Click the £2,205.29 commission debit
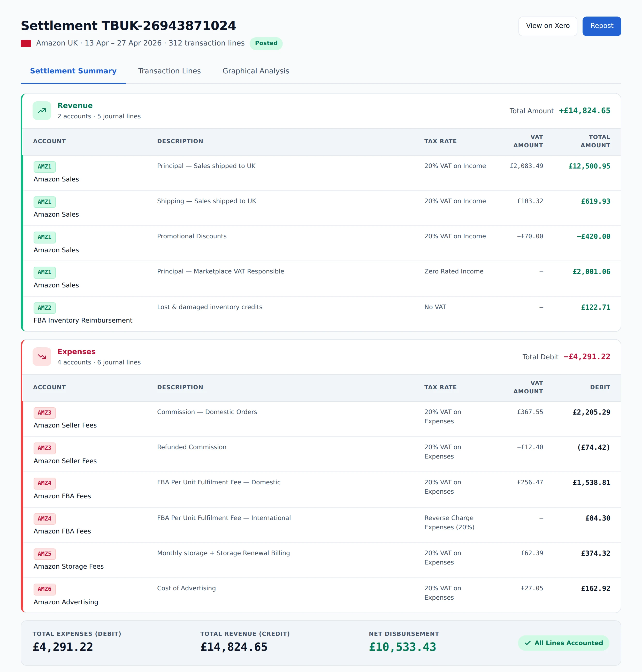Viewport: 642px width, 672px height. 591,413
